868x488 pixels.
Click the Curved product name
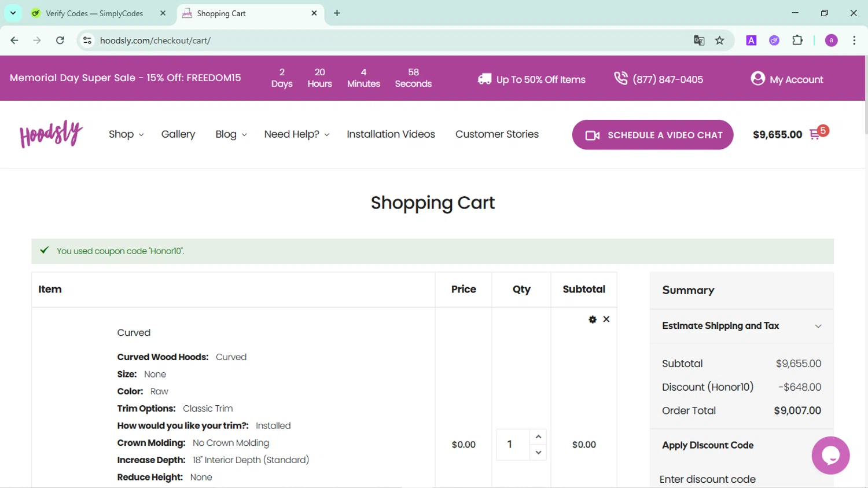click(134, 333)
